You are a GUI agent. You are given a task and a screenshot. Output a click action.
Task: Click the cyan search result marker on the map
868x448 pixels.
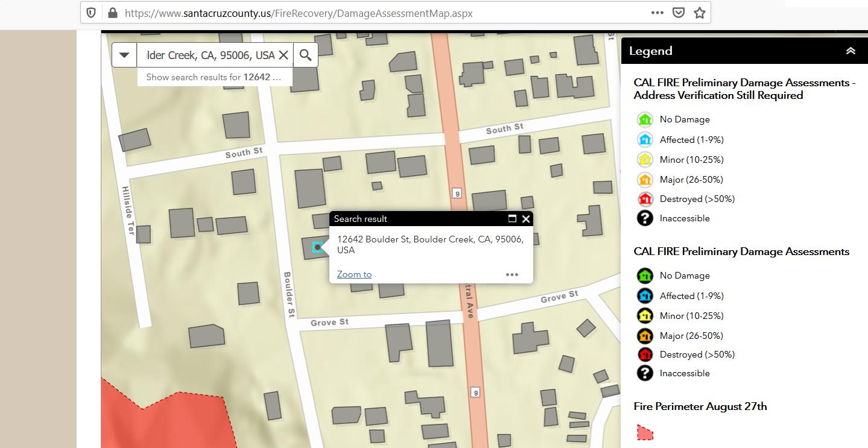318,247
